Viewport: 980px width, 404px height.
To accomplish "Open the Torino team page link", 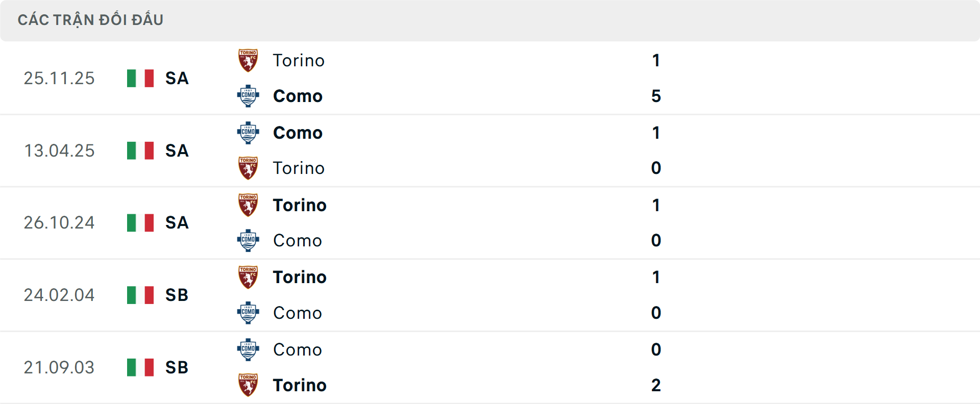I will click(x=299, y=60).
